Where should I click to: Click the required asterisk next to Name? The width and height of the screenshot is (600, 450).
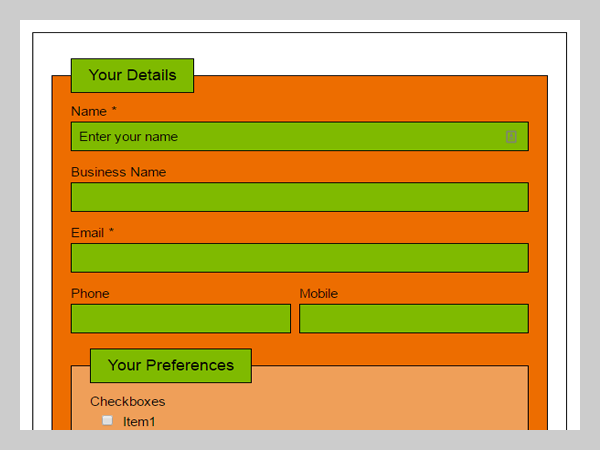coord(114,110)
